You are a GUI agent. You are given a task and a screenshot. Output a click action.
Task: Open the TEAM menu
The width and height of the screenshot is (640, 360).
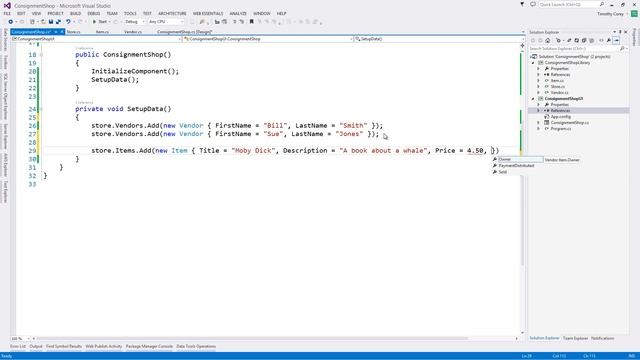coord(112,13)
